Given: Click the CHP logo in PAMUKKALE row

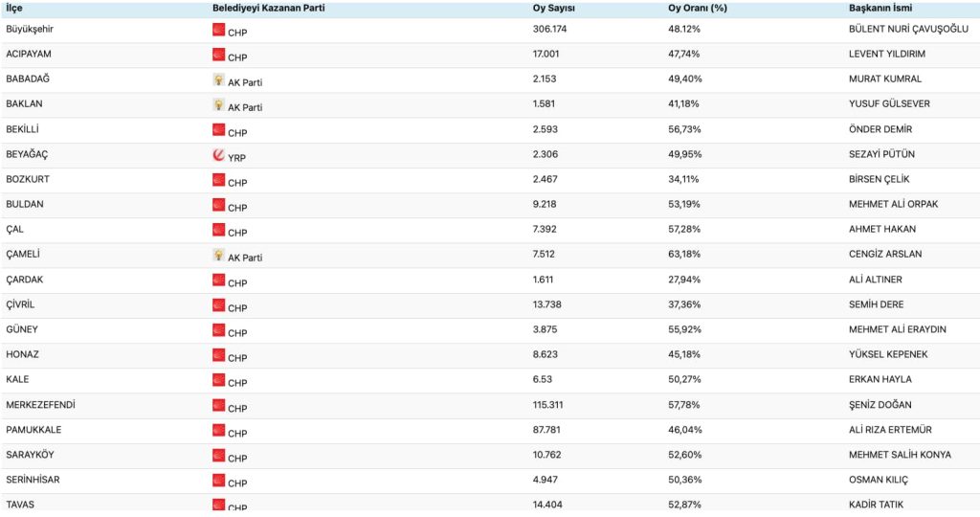Looking at the screenshot, I should click(x=218, y=431).
